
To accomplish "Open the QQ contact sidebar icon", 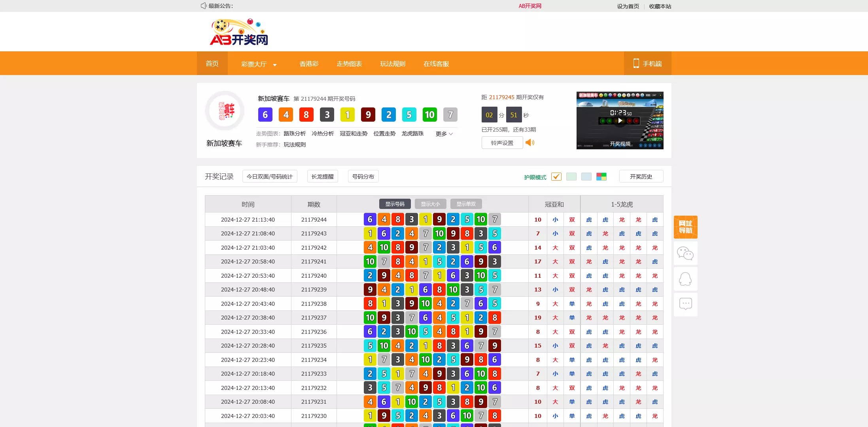I will 685,279.
